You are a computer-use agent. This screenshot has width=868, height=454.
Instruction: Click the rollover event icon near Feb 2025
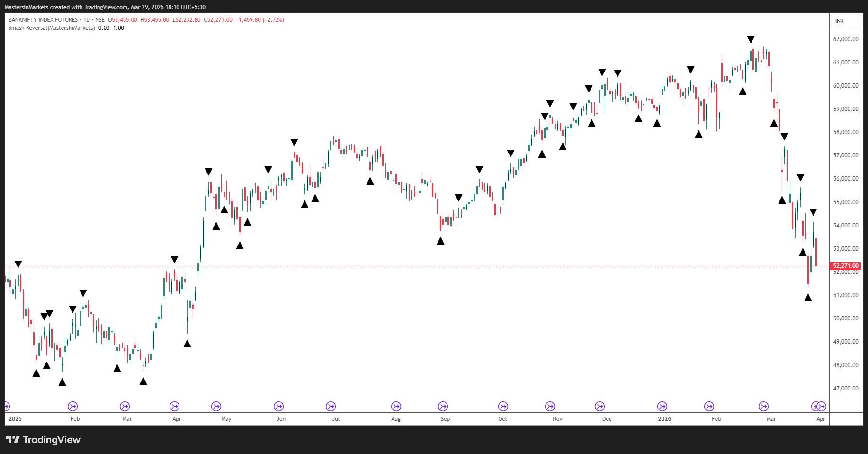click(x=72, y=406)
